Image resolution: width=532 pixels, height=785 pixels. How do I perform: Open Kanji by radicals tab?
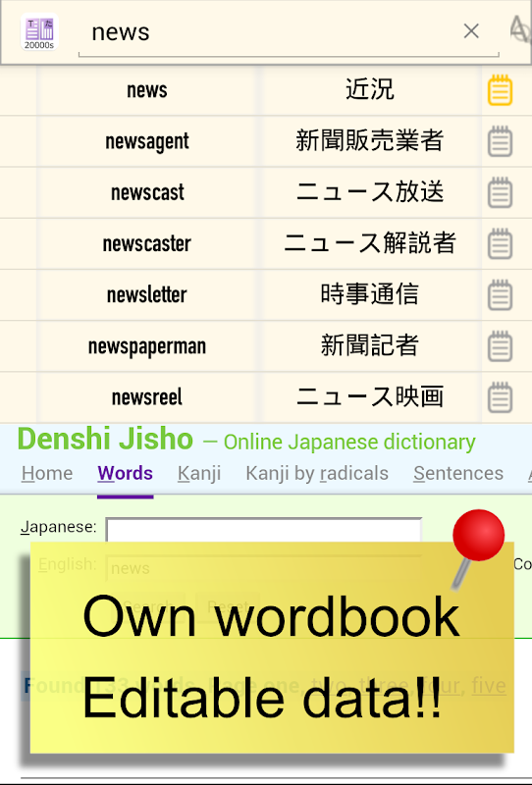317,473
